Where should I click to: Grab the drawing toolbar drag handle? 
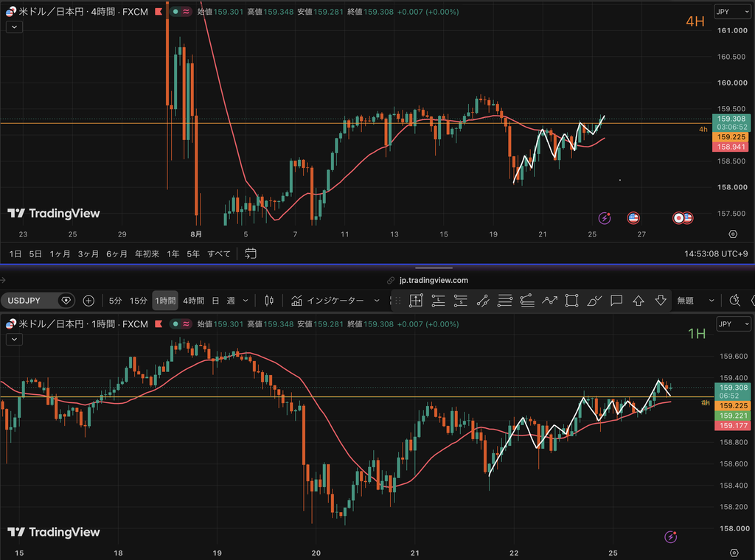[397, 301]
